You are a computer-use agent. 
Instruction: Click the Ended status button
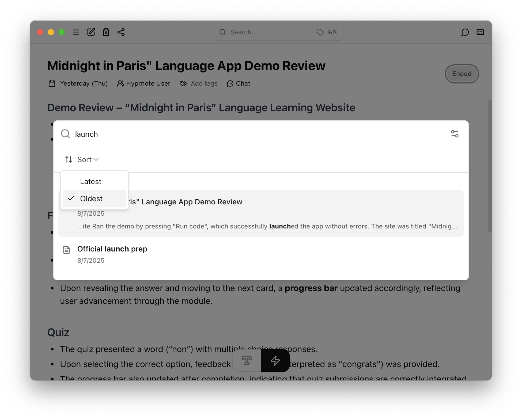coord(462,74)
